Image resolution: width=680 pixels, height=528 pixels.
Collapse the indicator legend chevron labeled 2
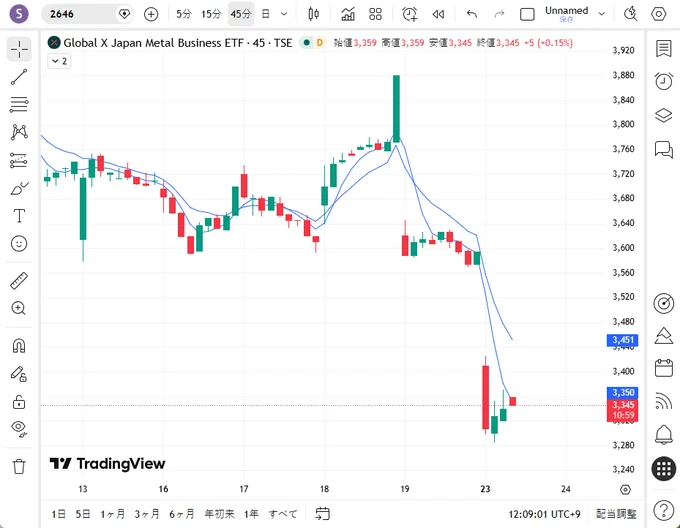pos(59,61)
